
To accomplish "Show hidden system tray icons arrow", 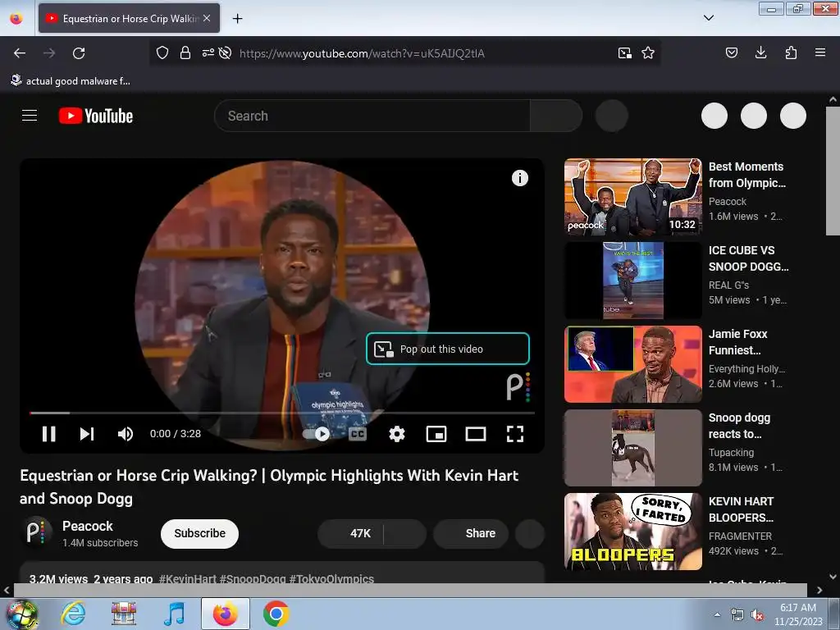I will pyautogui.click(x=717, y=614).
